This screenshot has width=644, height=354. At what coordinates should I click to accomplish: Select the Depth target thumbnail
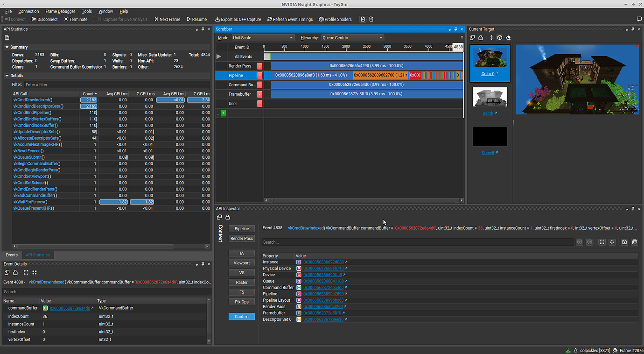[490, 97]
